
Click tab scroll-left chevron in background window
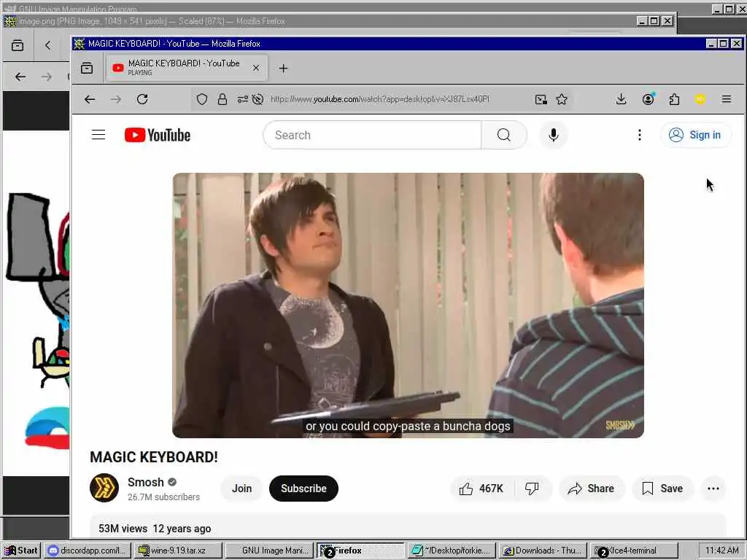[x=47, y=45]
